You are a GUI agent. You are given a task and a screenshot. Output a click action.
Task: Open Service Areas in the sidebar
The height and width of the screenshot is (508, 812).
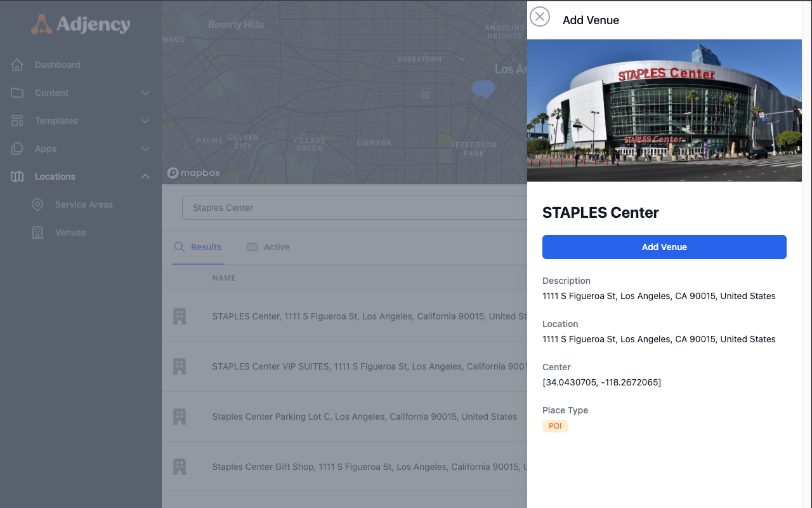[84, 204]
